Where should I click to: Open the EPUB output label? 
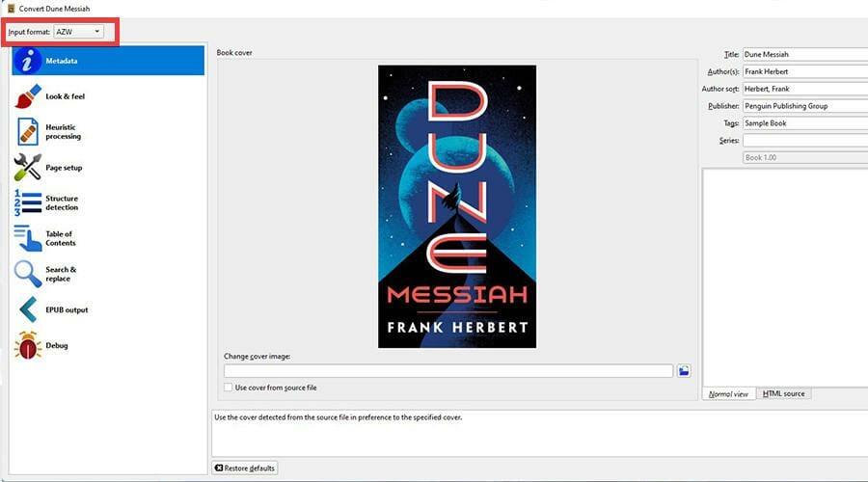pos(67,309)
